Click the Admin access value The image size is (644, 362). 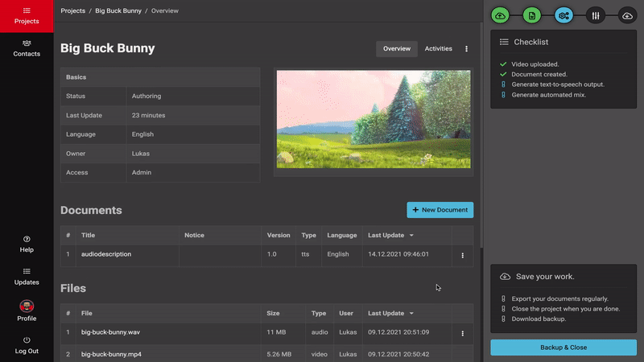pyautogui.click(x=142, y=172)
